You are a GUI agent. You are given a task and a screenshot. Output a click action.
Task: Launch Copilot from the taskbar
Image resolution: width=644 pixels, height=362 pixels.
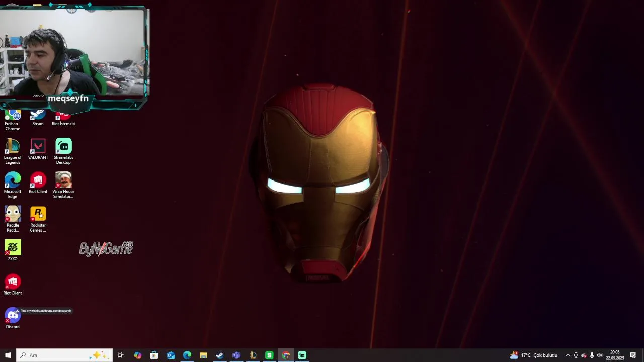coord(137,355)
